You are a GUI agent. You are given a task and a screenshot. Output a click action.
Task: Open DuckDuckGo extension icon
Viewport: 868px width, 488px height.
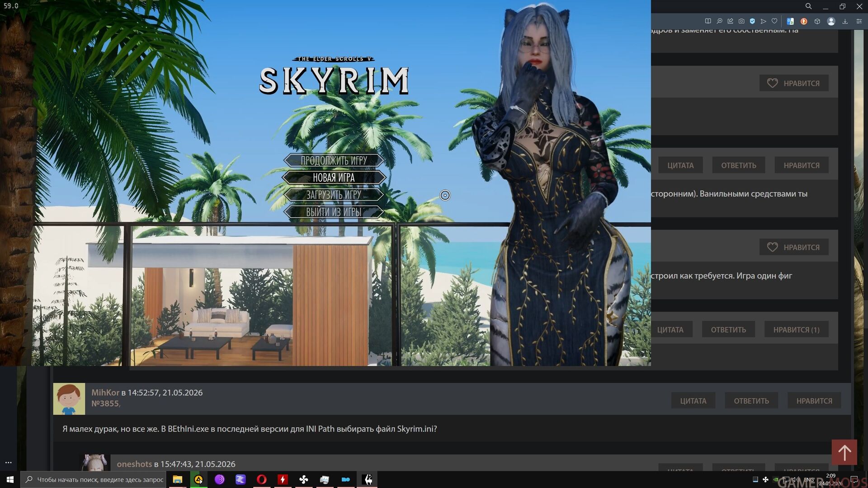tap(804, 21)
